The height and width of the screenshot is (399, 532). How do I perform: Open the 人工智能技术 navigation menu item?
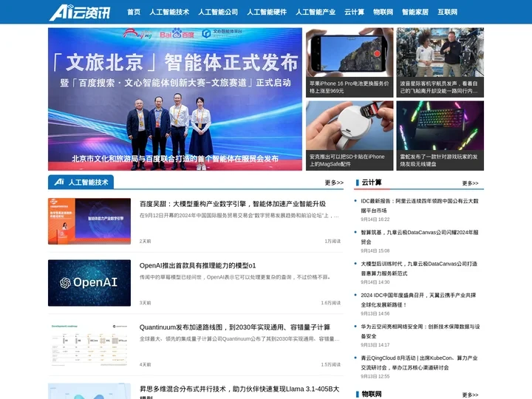[169, 13]
